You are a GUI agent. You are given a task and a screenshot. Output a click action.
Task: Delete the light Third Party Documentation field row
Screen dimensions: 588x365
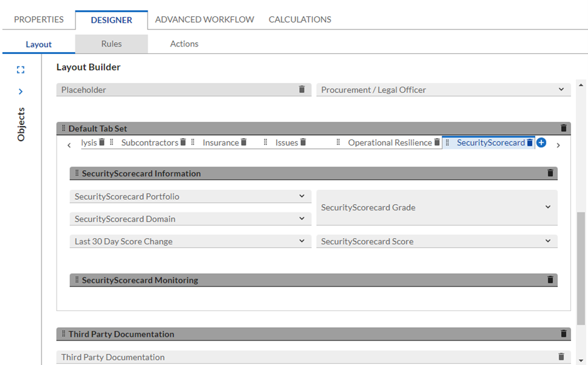click(561, 357)
